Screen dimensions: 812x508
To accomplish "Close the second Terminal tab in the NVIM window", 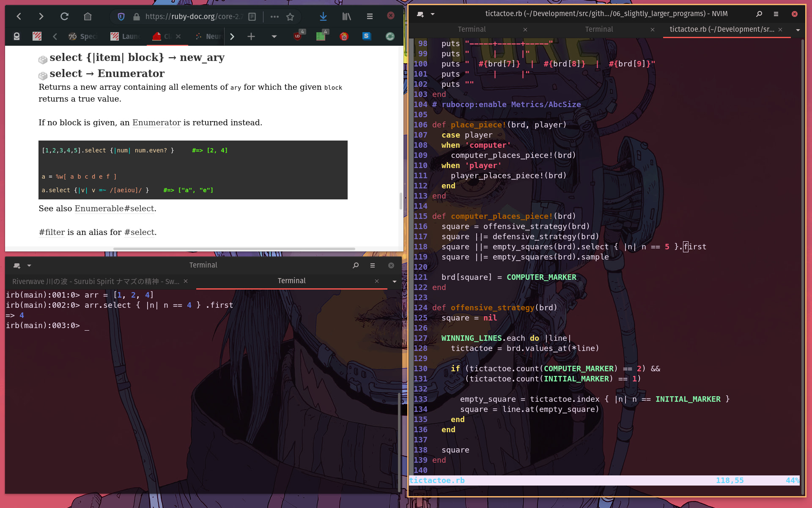I will 653,30.
